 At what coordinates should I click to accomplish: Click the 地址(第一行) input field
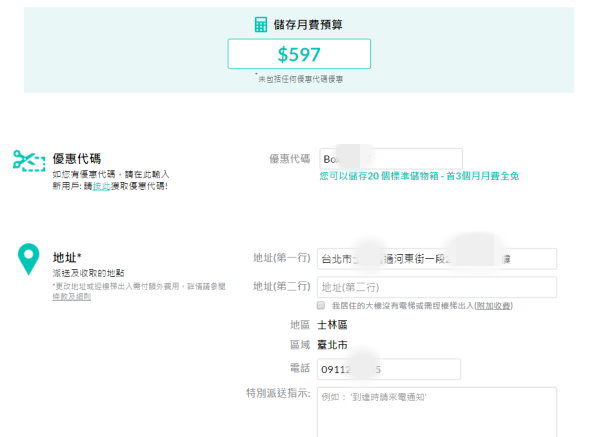click(x=437, y=259)
